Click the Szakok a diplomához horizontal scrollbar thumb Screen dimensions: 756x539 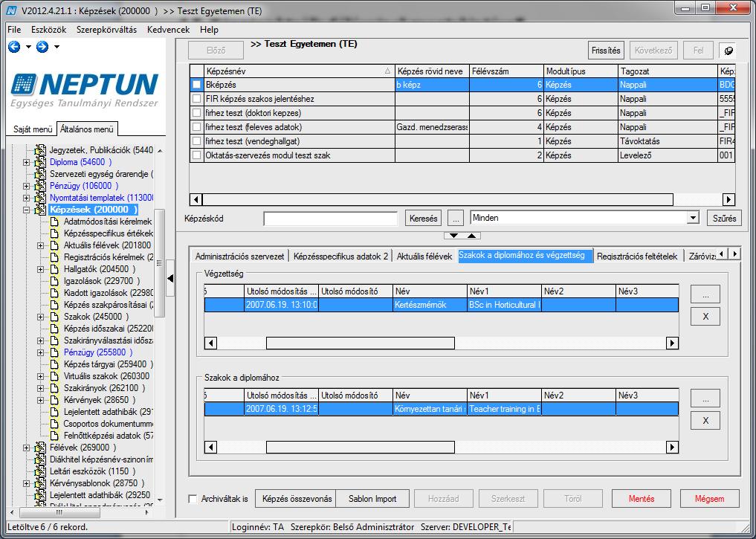point(361,448)
